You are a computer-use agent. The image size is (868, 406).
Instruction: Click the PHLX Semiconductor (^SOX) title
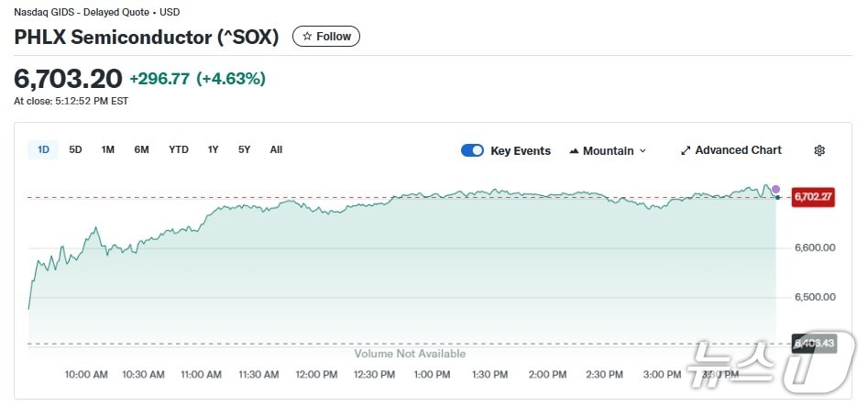[147, 38]
